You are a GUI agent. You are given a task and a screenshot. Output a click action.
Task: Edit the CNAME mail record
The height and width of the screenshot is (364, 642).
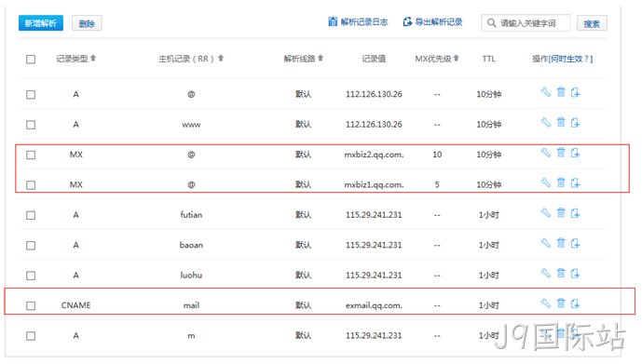point(546,303)
